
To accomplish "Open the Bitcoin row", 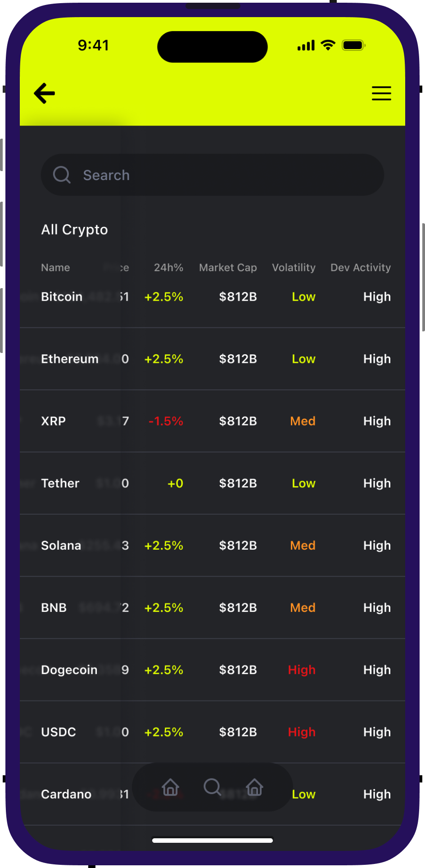I will [x=62, y=297].
